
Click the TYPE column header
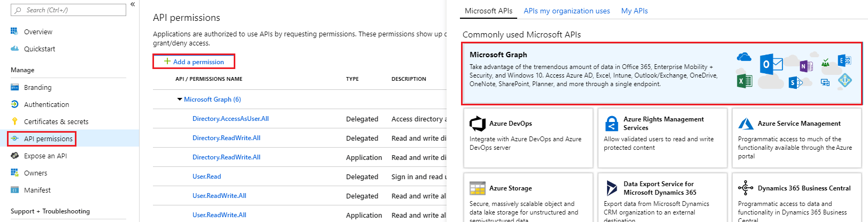pyautogui.click(x=352, y=79)
